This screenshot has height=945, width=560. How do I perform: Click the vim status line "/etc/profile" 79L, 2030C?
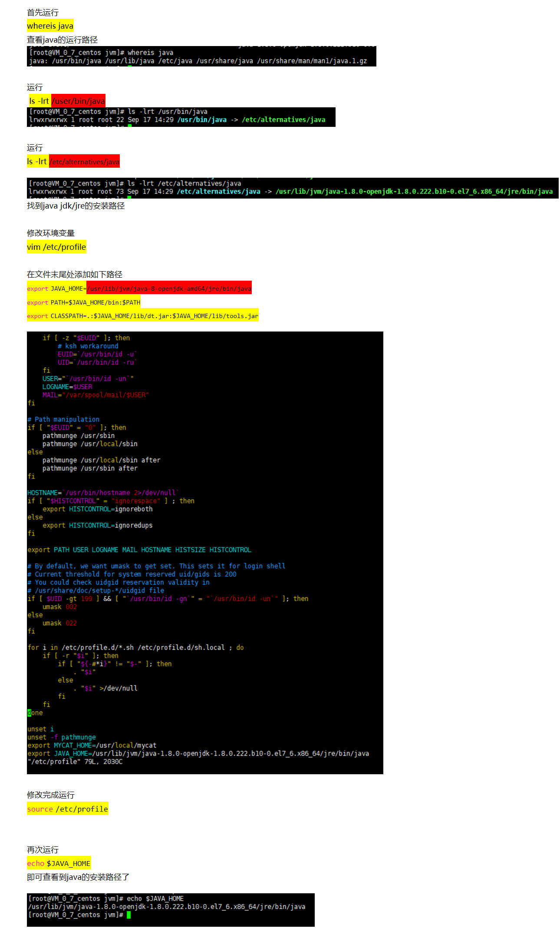(75, 762)
